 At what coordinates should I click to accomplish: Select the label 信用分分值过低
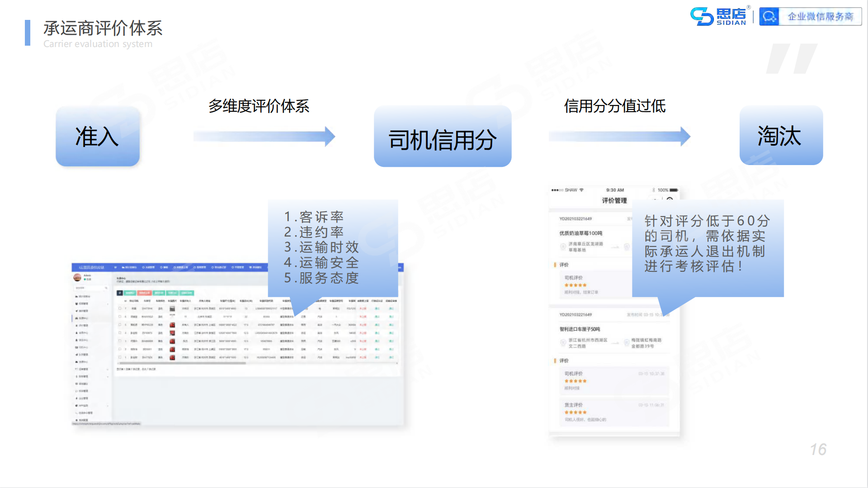[x=614, y=106]
